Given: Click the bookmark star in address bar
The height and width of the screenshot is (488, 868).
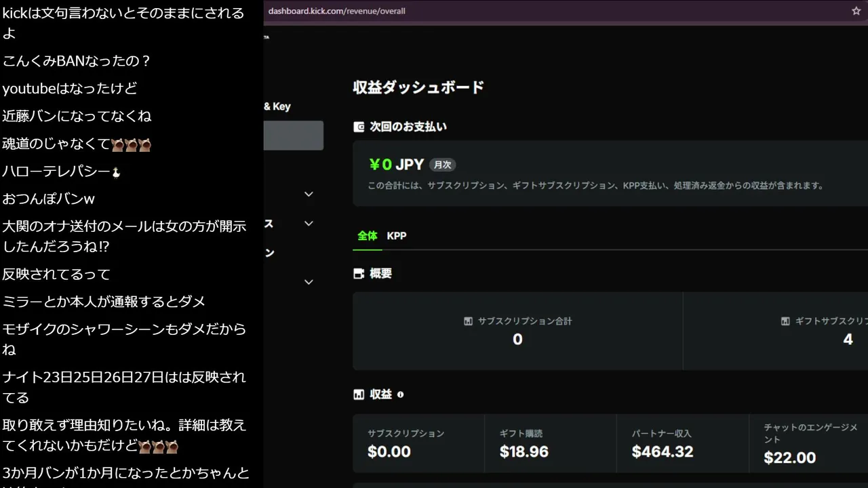Looking at the screenshot, I should (x=856, y=11).
